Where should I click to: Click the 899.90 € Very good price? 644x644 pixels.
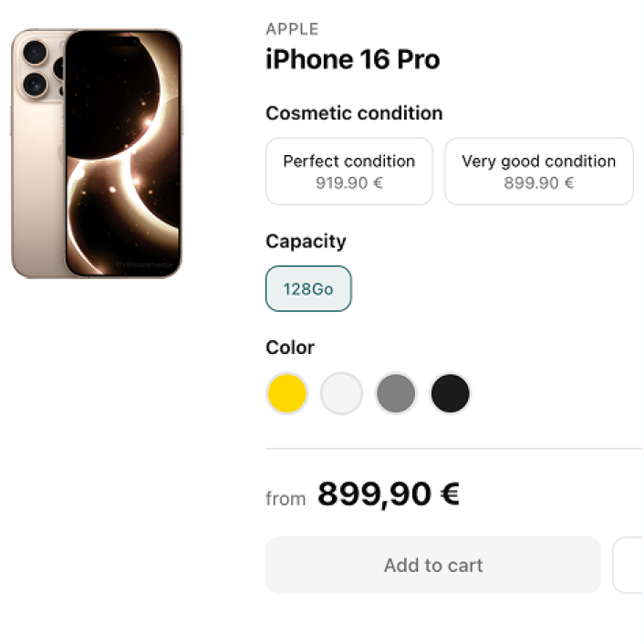538,183
